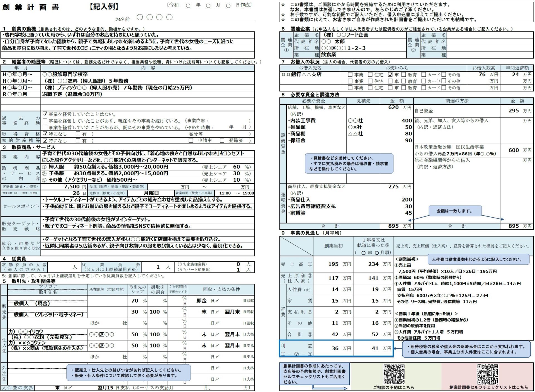Toggle 知的財産権等 '特になし' checkbox

45,141
